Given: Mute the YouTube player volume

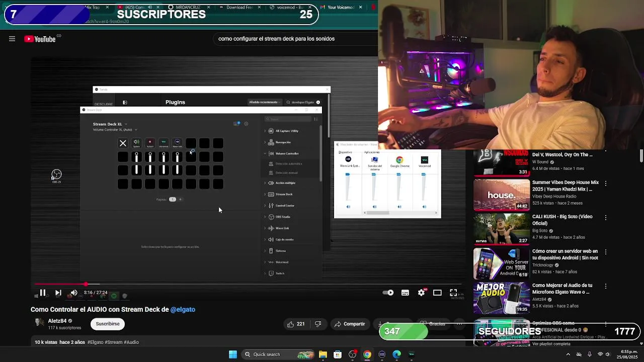Looking at the screenshot, I should [x=74, y=293].
